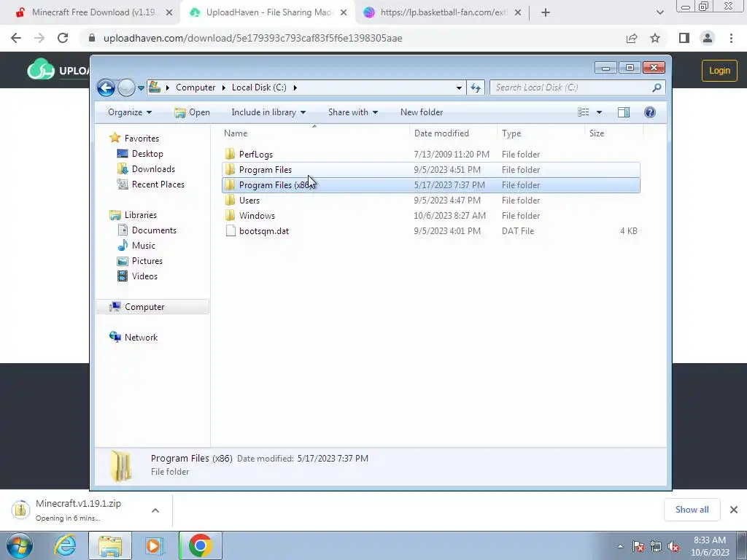Screen dimensions: 747x560
Task: Click New folder in toolbar
Action: click(x=422, y=112)
